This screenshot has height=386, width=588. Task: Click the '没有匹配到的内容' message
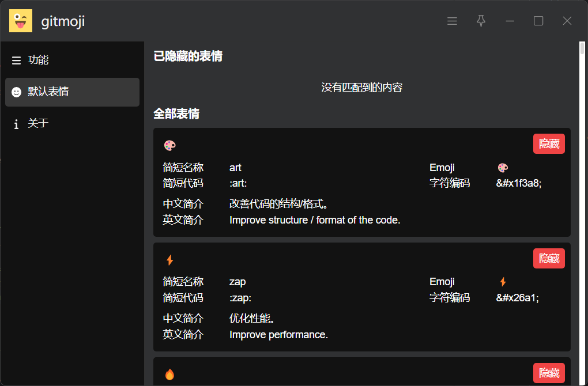tap(362, 88)
